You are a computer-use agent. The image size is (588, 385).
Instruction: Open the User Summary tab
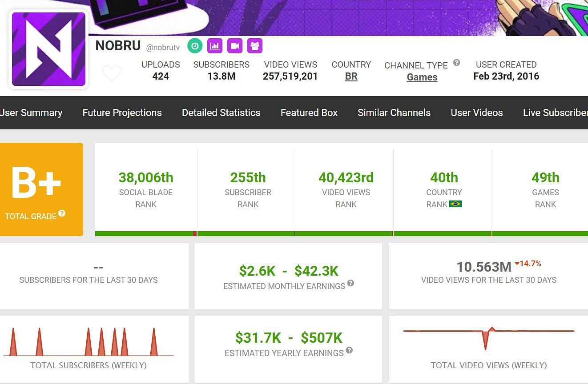(31, 113)
